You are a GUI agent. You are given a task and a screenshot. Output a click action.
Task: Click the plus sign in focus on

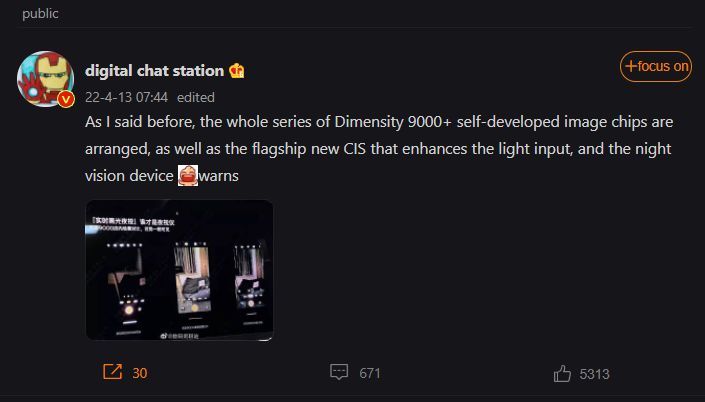(x=630, y=66)
